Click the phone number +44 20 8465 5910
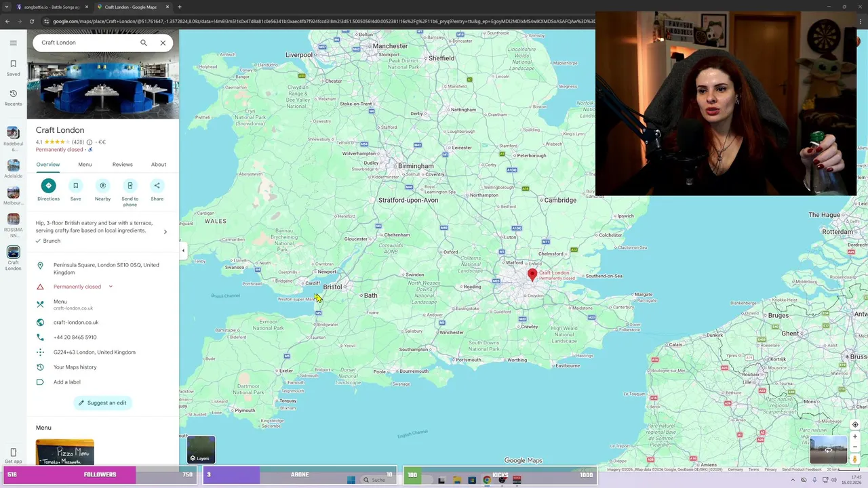Image resolution: width=868 pixels, height=488 pixels. coord(75,338)
